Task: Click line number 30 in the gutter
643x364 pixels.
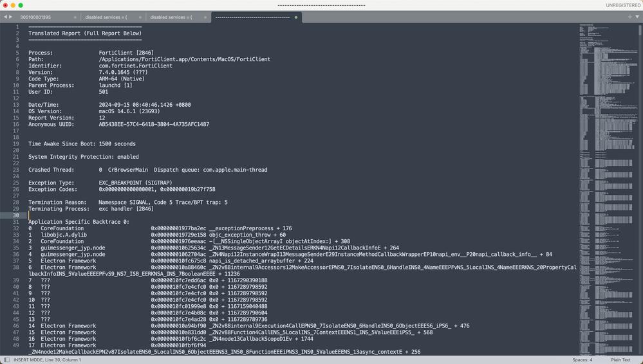Action: pos(15,215)
